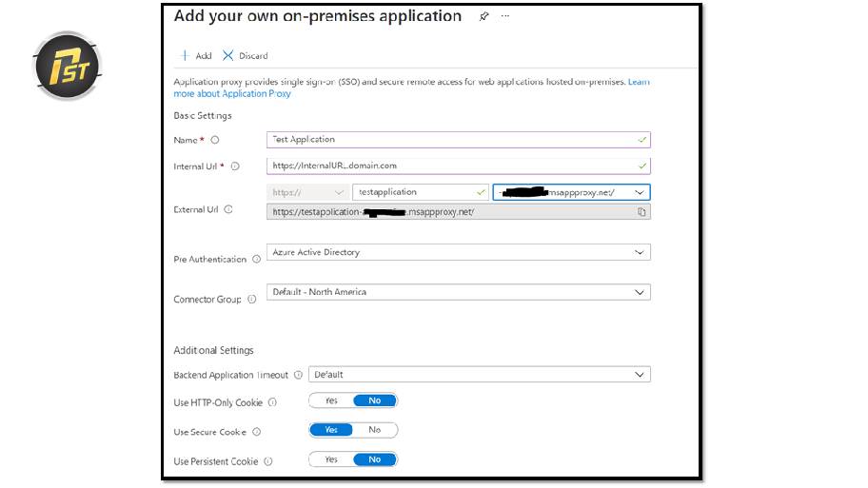Select No for Use Persistent Cookie
Viewport: 868px width, 488px height.
click(375, 459)
